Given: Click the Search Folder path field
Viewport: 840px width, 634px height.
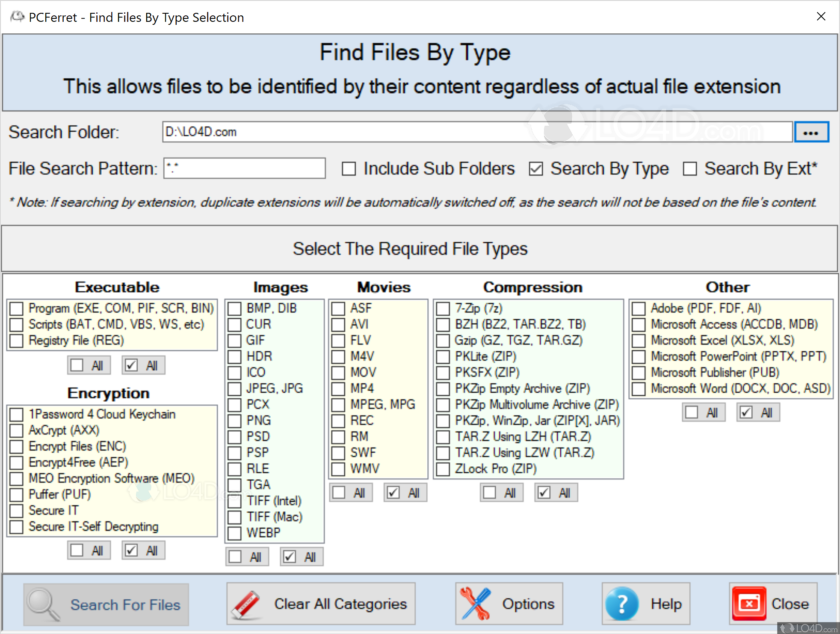Looking at the screenshot, I should point(477,132).
